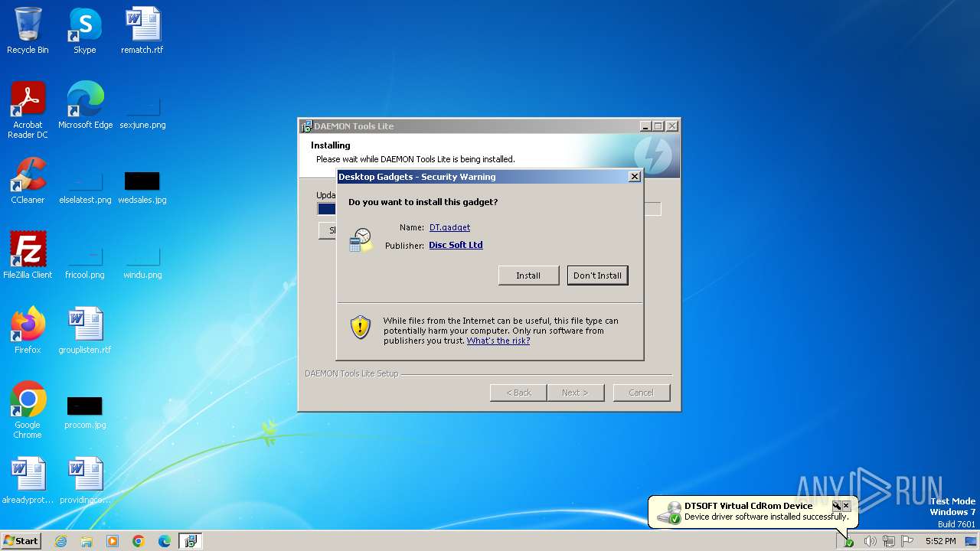
Task: Open balloon notification settings wrench icon
Action: point(837,506)
